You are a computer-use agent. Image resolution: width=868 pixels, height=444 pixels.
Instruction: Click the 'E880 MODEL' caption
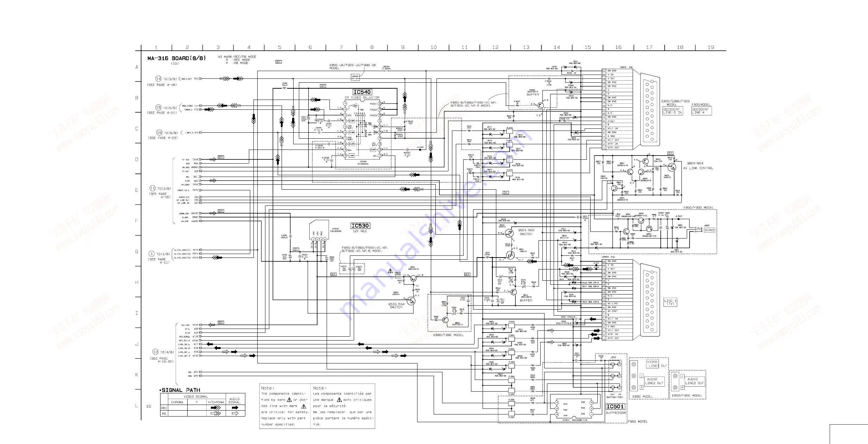642,397
